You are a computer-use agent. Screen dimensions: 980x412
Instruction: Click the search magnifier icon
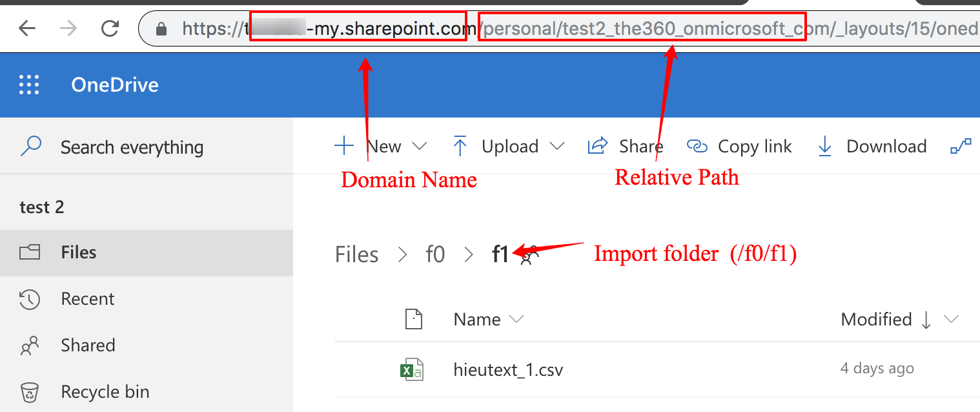click(x=31, y=147)
